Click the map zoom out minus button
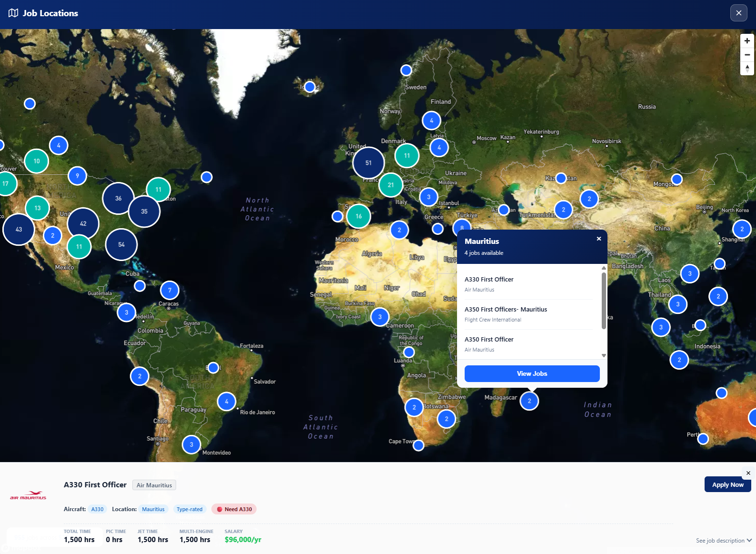Viewport: 756px width, 554px height. pos(747,55)
